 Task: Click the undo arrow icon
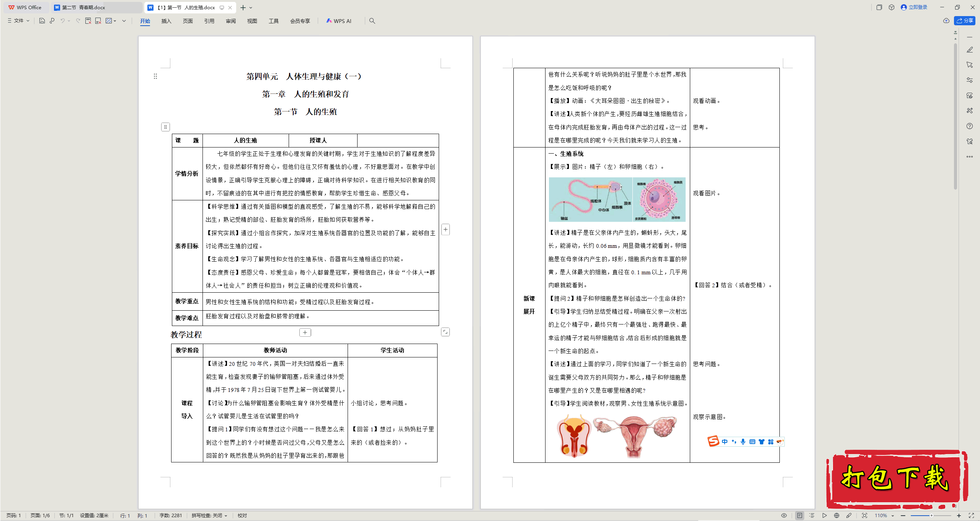[x=62, y=21]
